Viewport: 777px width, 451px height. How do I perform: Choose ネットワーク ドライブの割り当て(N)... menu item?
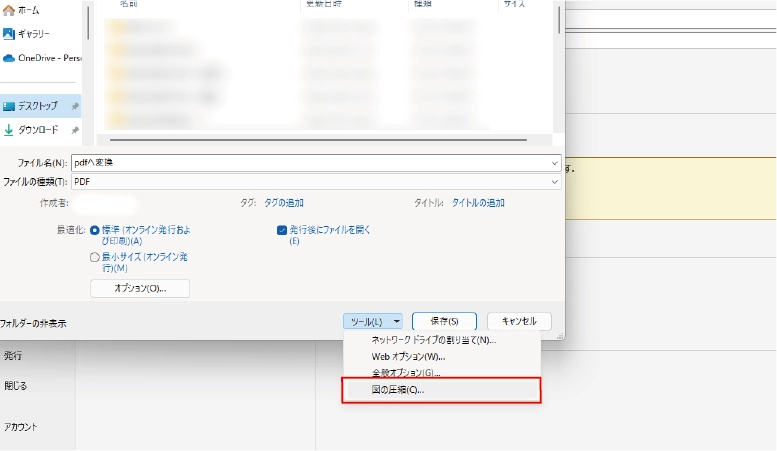point(441,340)
